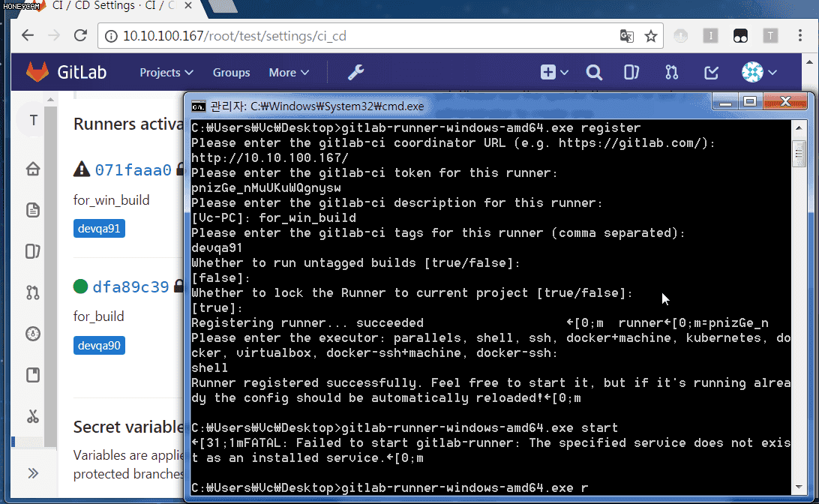Open the Groups menu item
Screen dimensions: 819x504
[232, 73]
